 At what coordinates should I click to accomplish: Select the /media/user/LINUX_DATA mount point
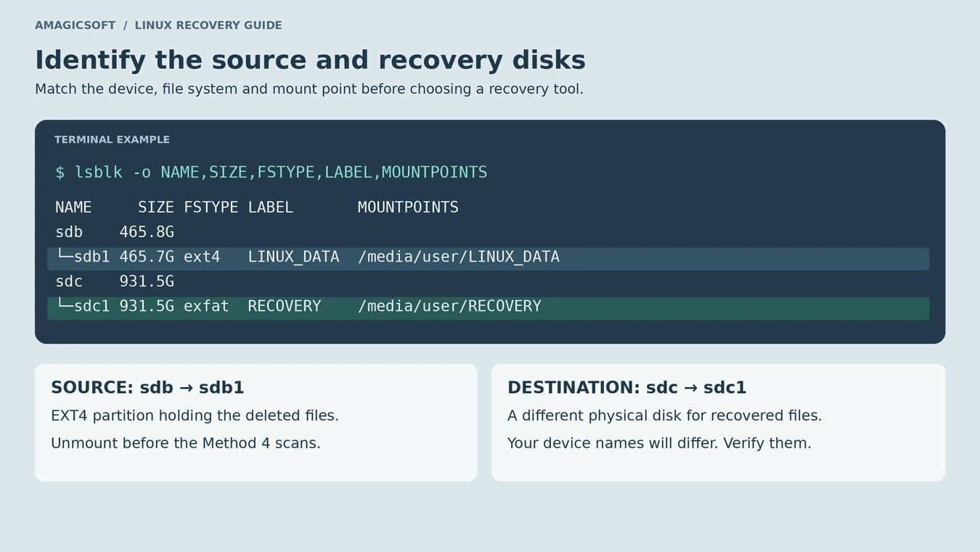459,257
